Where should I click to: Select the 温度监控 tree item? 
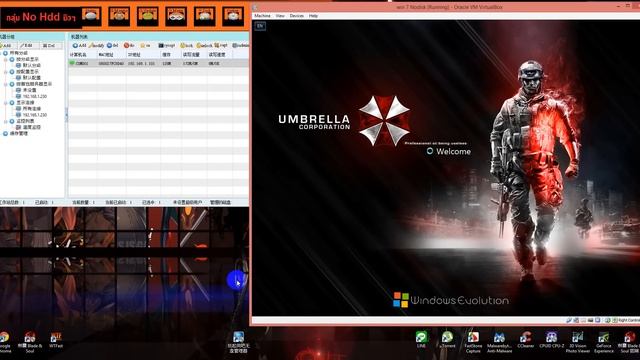31,127
